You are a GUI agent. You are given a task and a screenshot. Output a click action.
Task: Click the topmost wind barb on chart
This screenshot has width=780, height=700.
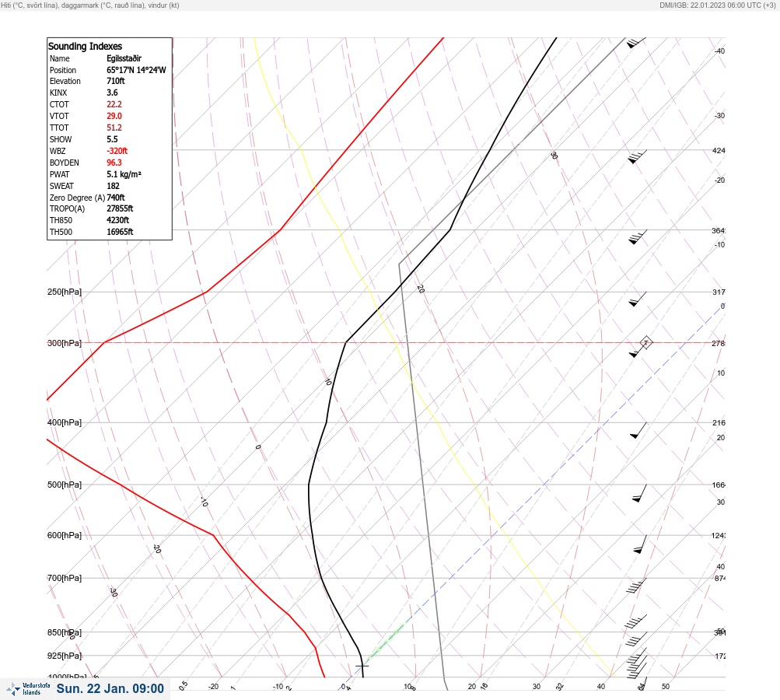[x=635, y=43]
